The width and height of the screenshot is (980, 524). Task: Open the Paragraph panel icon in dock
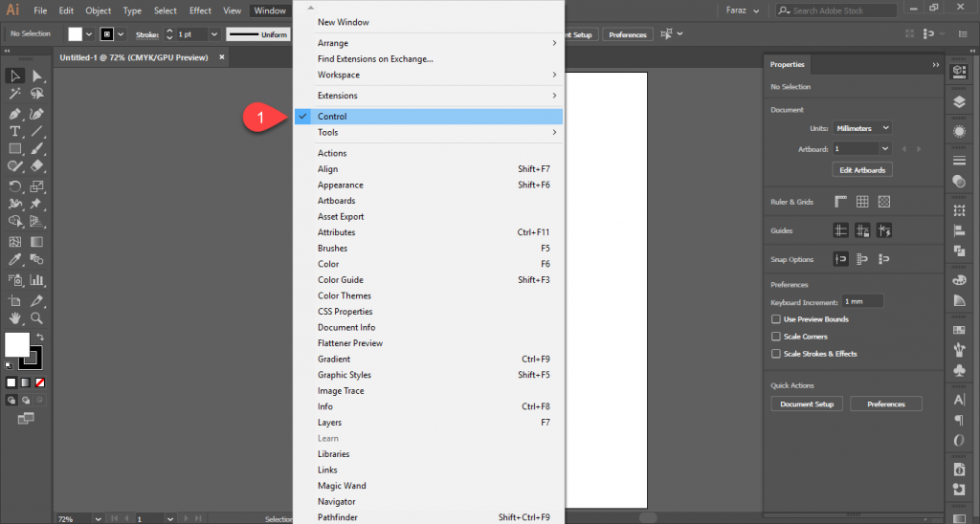(x=959, y=421)
